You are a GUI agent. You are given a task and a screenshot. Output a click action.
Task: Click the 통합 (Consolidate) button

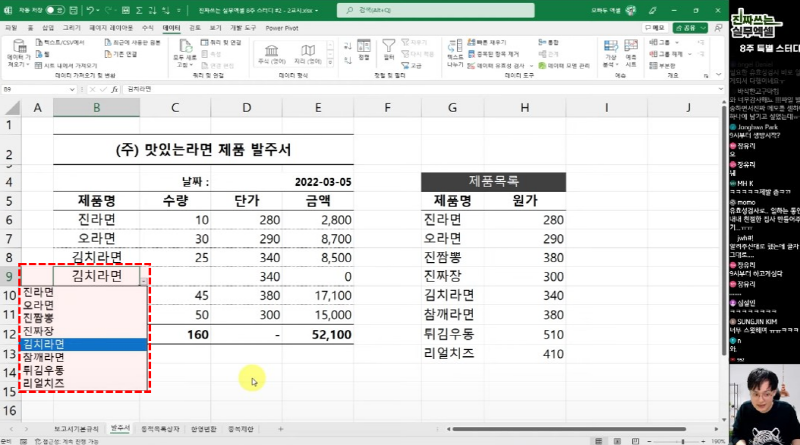click(548, 42)
